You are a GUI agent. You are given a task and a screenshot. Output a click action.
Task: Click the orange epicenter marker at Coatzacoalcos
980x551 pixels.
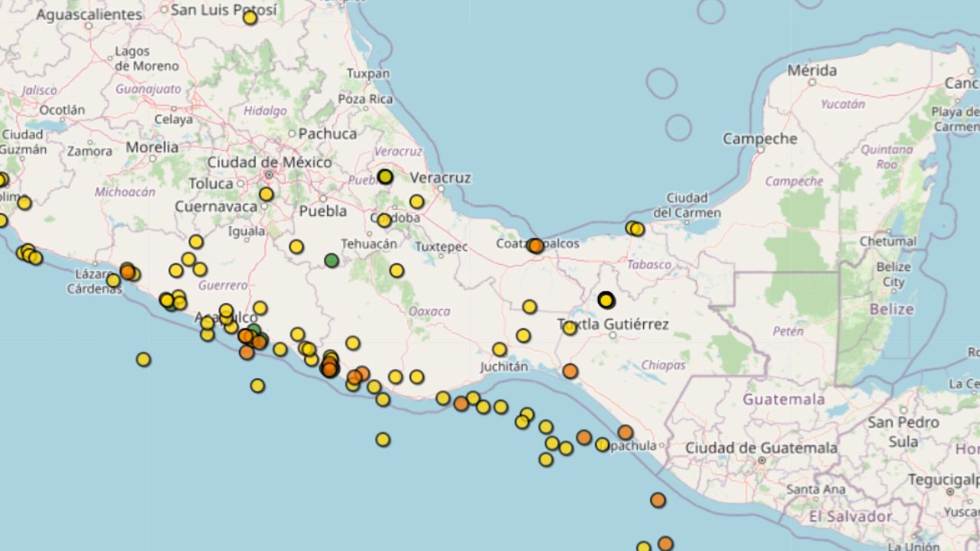click(534, 245)
